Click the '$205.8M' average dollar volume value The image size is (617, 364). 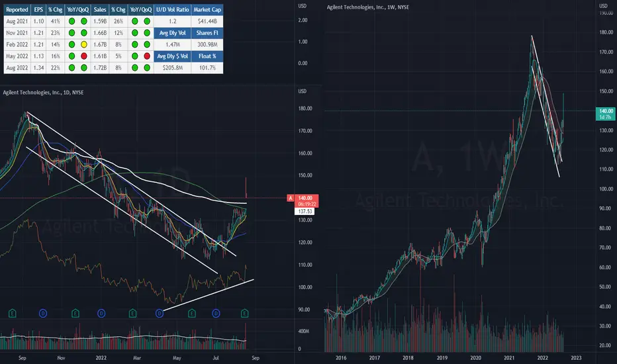pyautogui.click(x=172, y=68)
